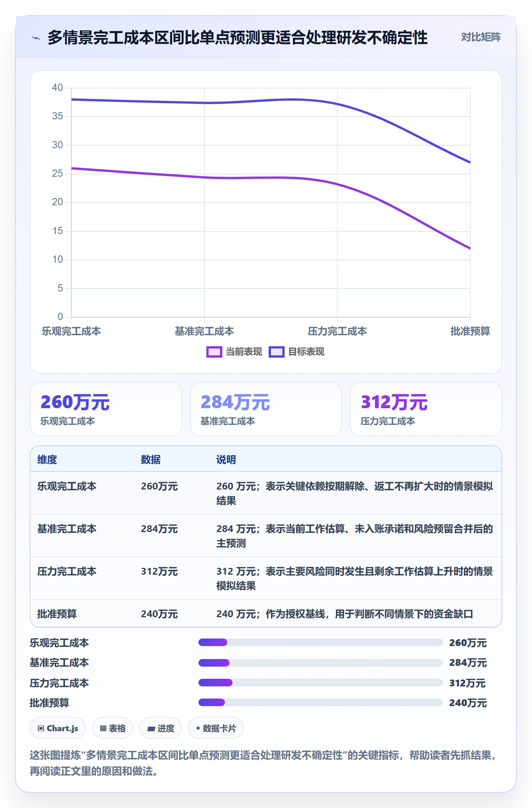532x808 pixels.
Task: Toggle the 当前表现 legend swatch
Action: (x=214, y=352)
